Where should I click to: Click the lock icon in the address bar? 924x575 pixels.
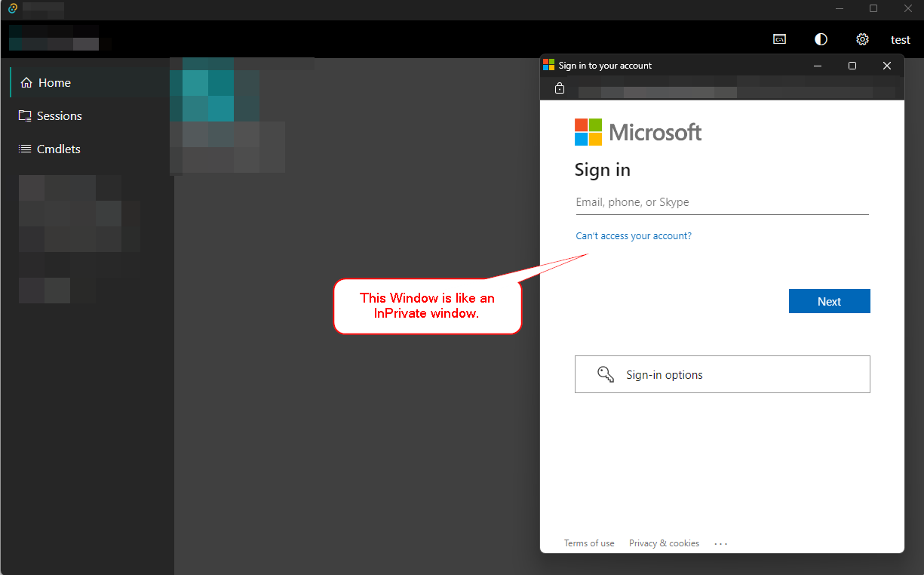point(559,88)
